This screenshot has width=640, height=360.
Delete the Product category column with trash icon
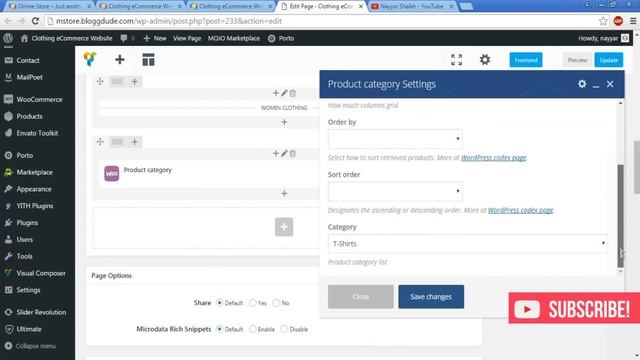[293, 153]
